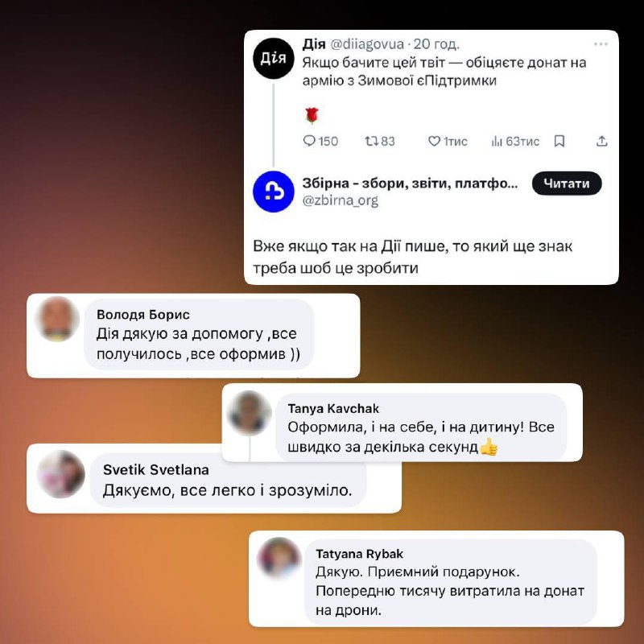Open the rose emoji in the tweet
This screenshot has width=644, height=644.
(312, 115)
